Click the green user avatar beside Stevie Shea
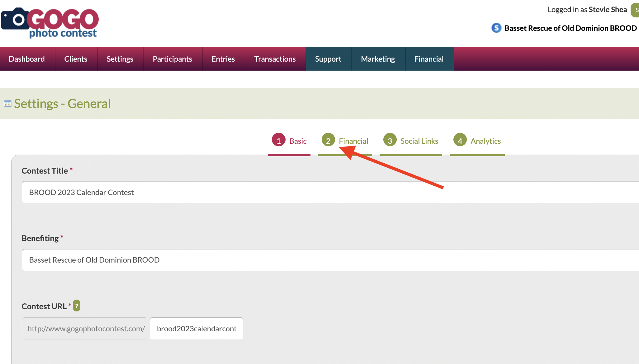Viewport: 639px width, 364px height. 635,10
